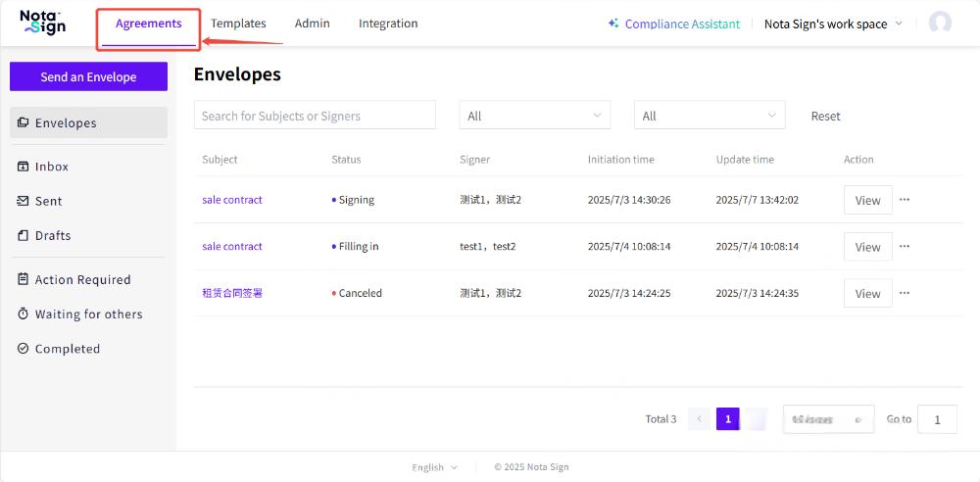
Task: Open more actions for Signing sale contract
Action: click(905, 200)
